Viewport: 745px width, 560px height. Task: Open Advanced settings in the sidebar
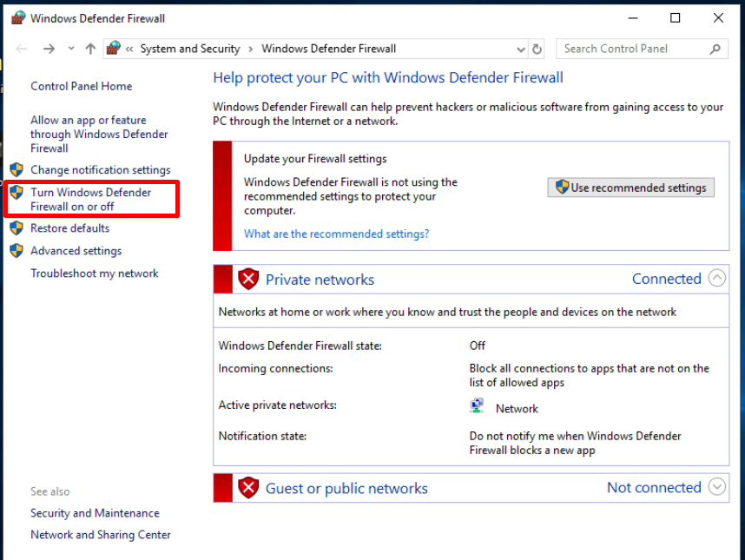[x=76, y=251]
